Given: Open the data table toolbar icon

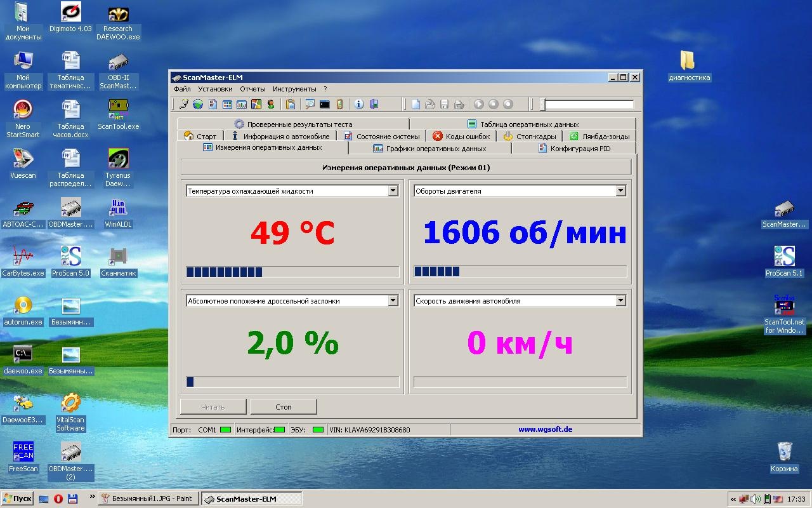Looking at the screenshot, I should [227, 104].
